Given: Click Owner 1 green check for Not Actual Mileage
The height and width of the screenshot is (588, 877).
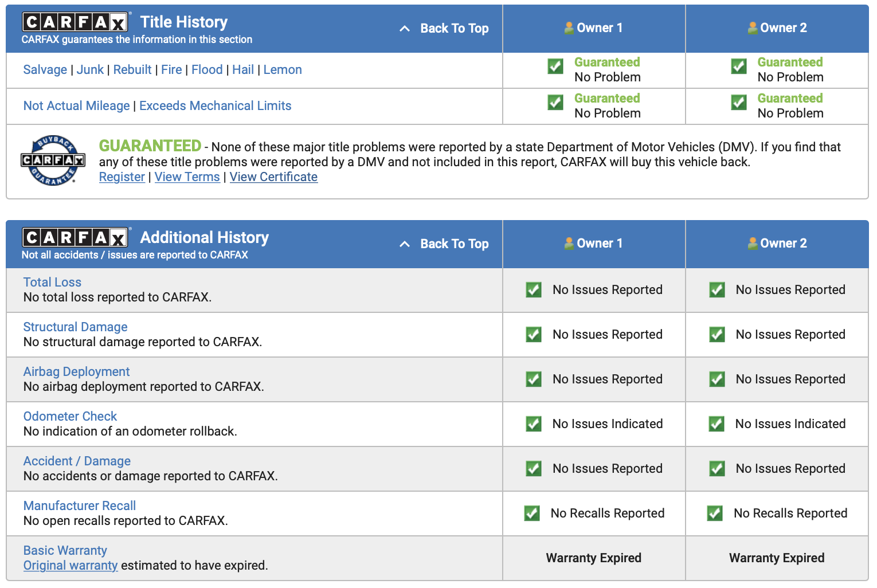Looking at the screenshot, I should (x=555, y=102).
